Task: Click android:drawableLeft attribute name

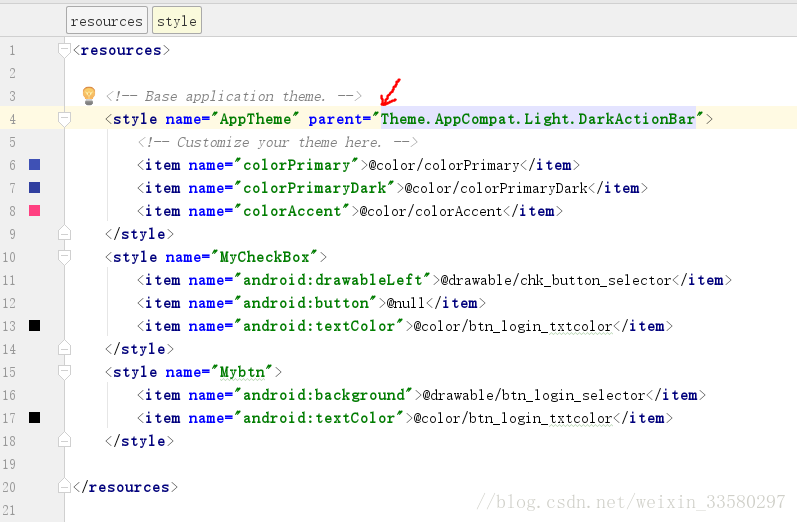Action: pos(332,280)
